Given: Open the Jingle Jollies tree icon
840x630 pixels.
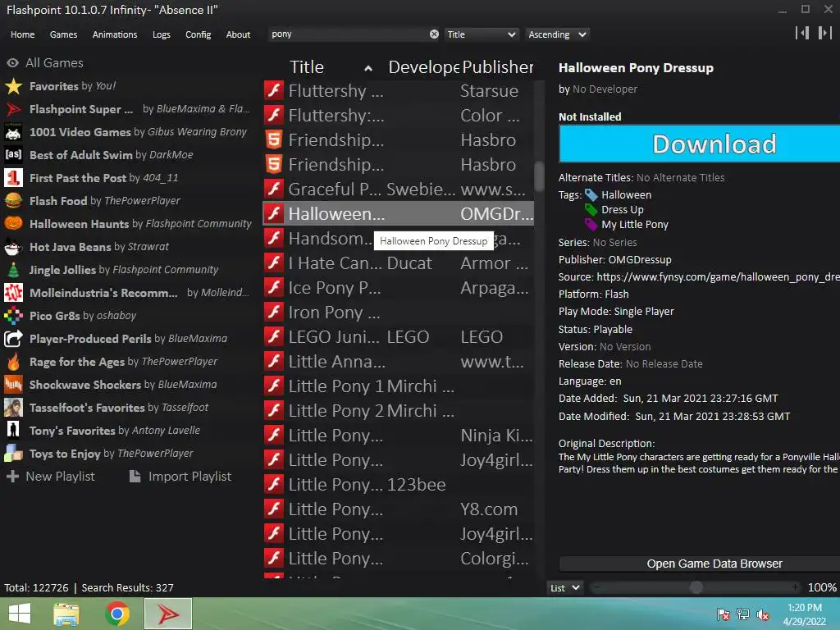Looking at the screenshot, I should [13, 269].
